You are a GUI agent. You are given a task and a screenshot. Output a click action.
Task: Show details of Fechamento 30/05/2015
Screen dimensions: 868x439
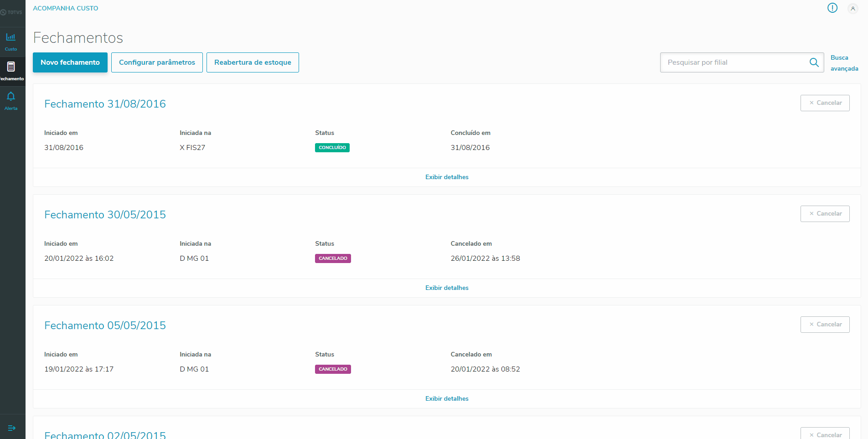[447, 288]
